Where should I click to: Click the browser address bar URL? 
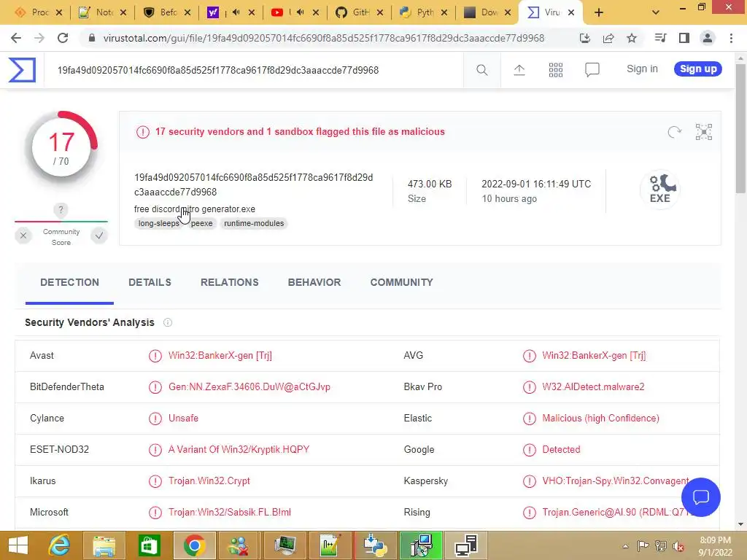[323, 38]
